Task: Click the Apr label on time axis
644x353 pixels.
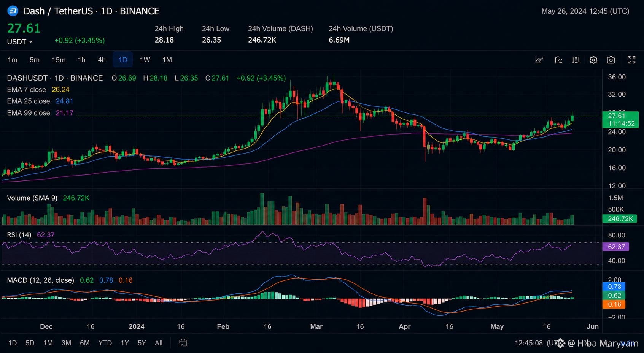Action: coord(405,326)
